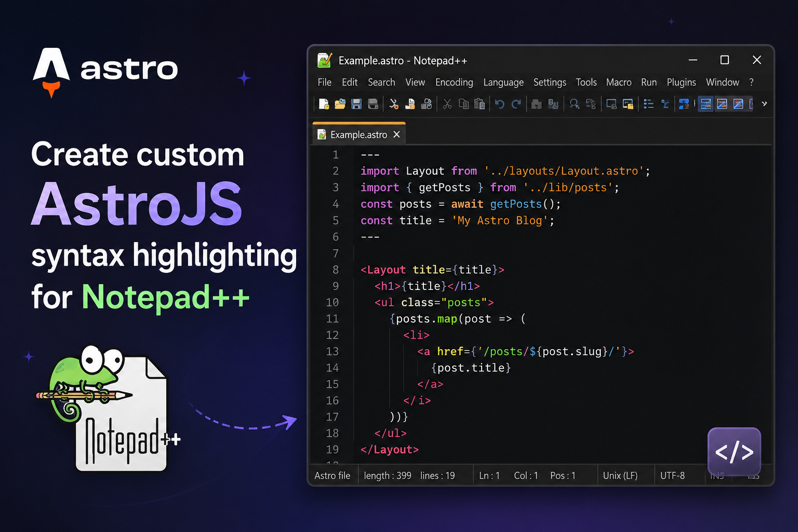The image size is (798, 532).
Task: Toggle the first highlighted panel view icon
Action: click(x=706, y=104)
